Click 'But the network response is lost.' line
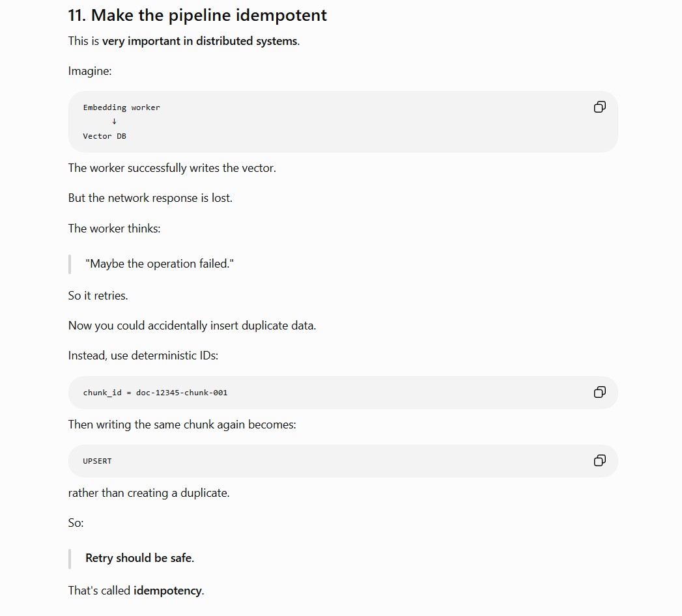The image size is (682, 616). tap(150, 198)
